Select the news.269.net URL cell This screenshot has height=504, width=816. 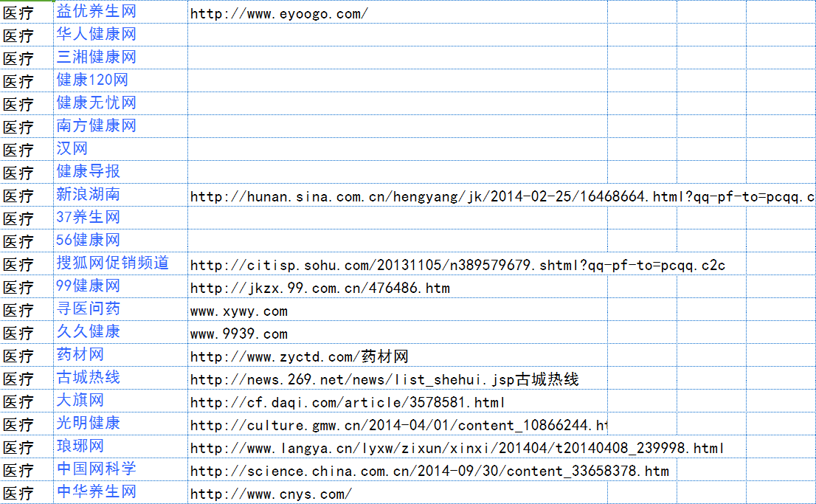(398, 379)
